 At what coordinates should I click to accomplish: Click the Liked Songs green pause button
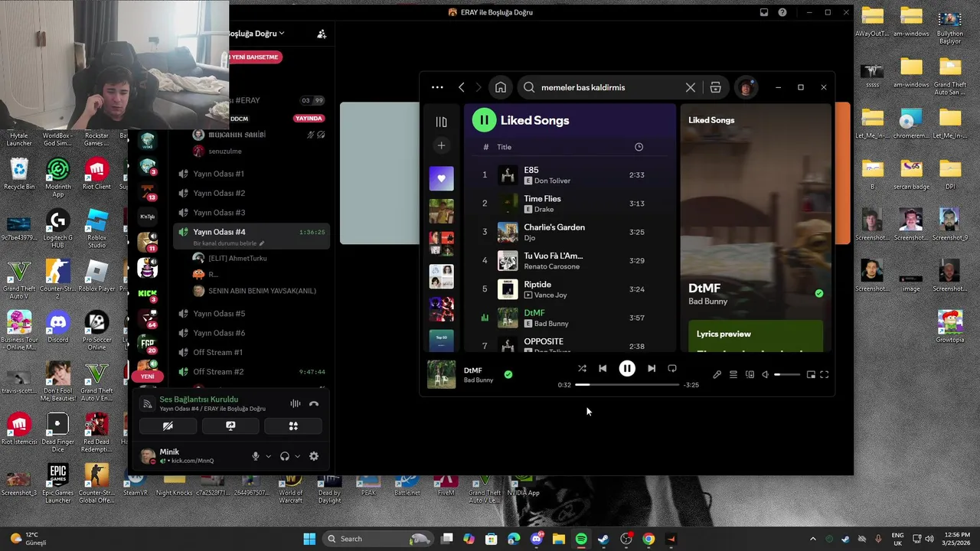(x=484, y=120)
